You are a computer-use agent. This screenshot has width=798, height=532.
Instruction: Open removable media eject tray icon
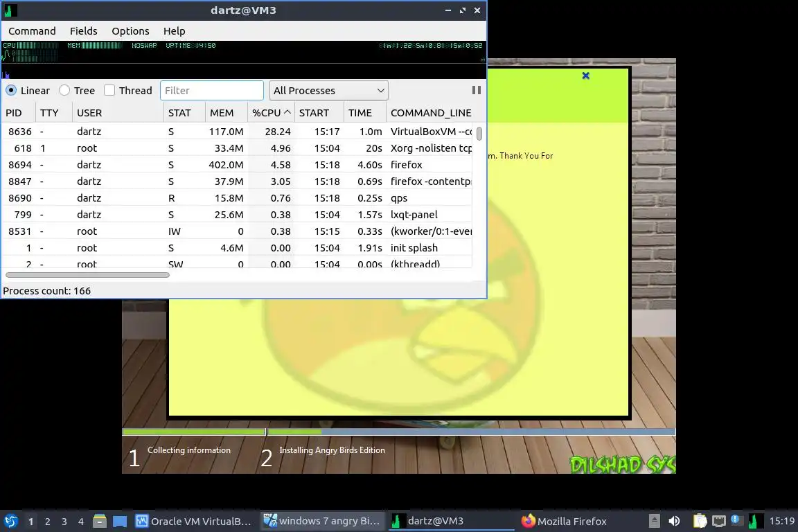pos(655,521)
